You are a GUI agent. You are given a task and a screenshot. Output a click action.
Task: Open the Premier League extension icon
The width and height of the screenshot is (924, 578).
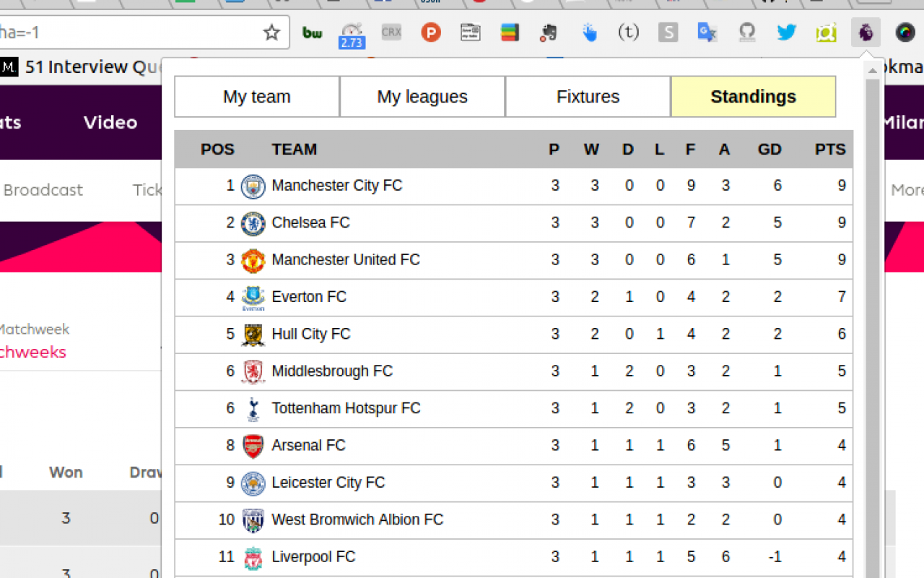[x=866, y=32]
